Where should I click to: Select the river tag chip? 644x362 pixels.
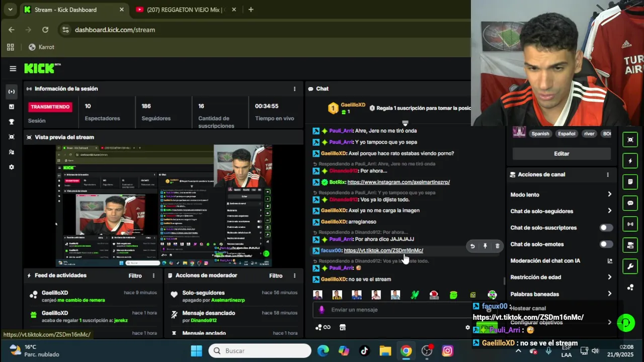(x=589, y=134)
